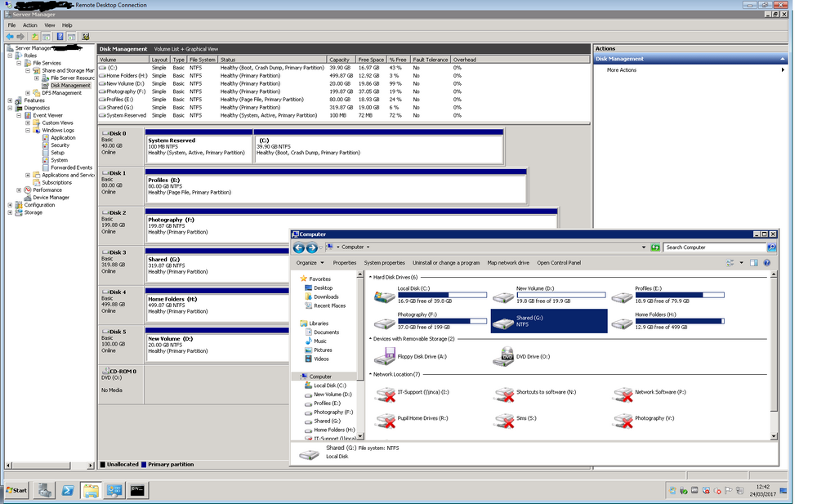Click the Server Manager forward arrow toolbar icon
Viewport: 817px width, 504px height.
click(x=20, y=37)
